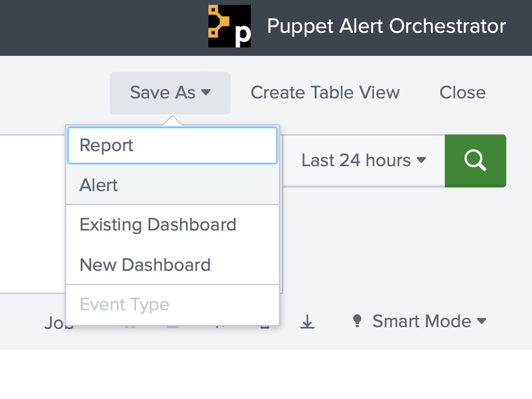This screenshot has height=399, width=532.
Task: Pick Existing Dashboard from the menu
Action: pyautogui.click(x=172, y=225)
